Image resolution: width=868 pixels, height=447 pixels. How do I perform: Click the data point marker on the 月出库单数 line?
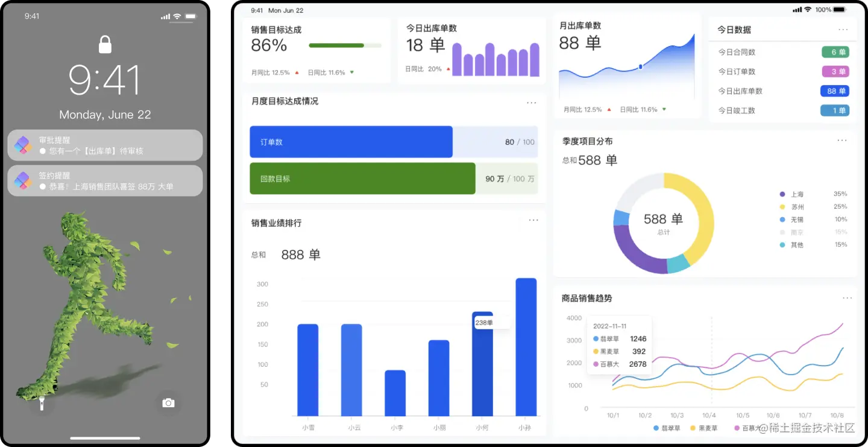640,67
